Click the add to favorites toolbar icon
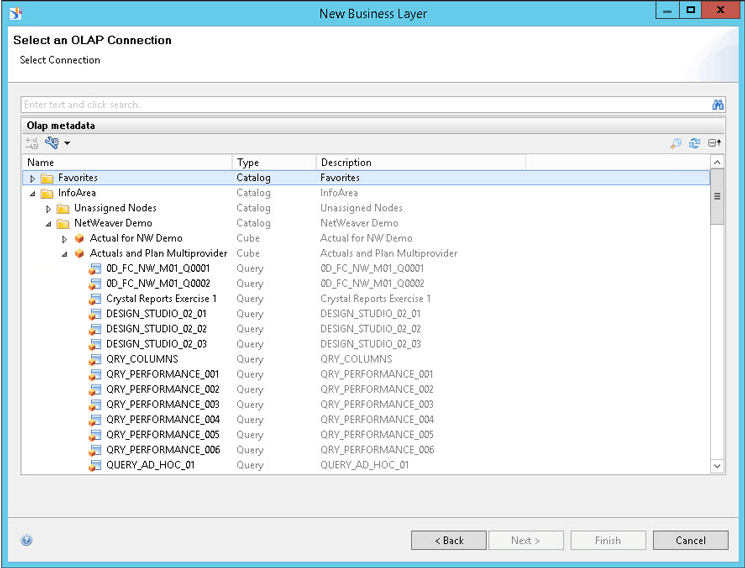This screenshot has width=745, height=568. tap(32, 144)
